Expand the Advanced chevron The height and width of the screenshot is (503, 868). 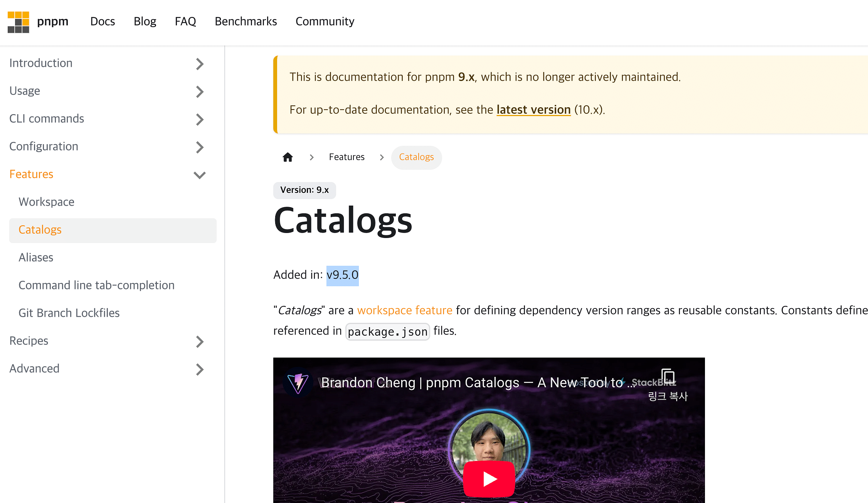click(199, 369)
